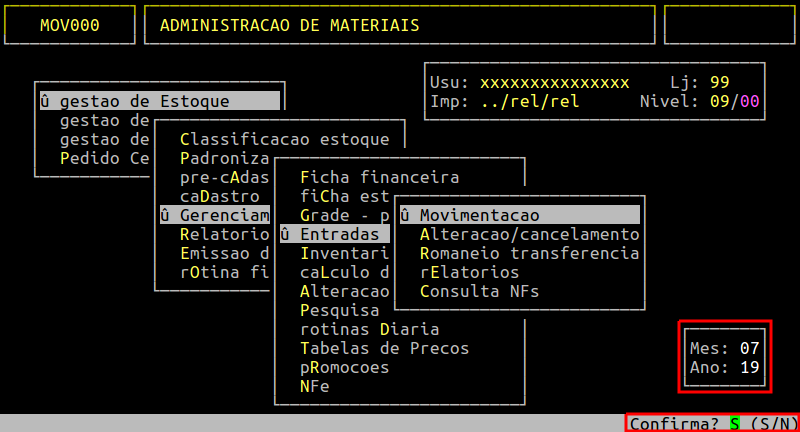
Task: Open rElatorios in Entradas submenu
Action: click(469, 272)
